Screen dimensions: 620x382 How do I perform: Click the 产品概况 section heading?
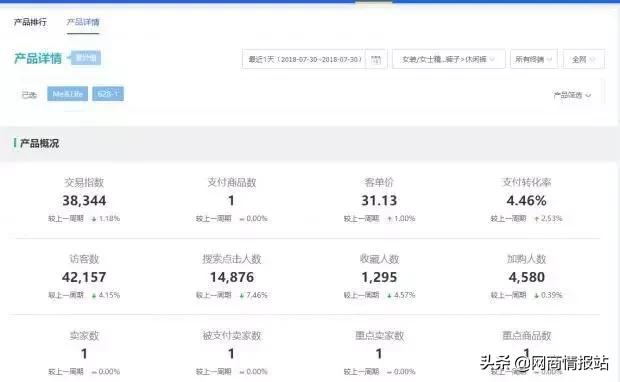point(39,143)
